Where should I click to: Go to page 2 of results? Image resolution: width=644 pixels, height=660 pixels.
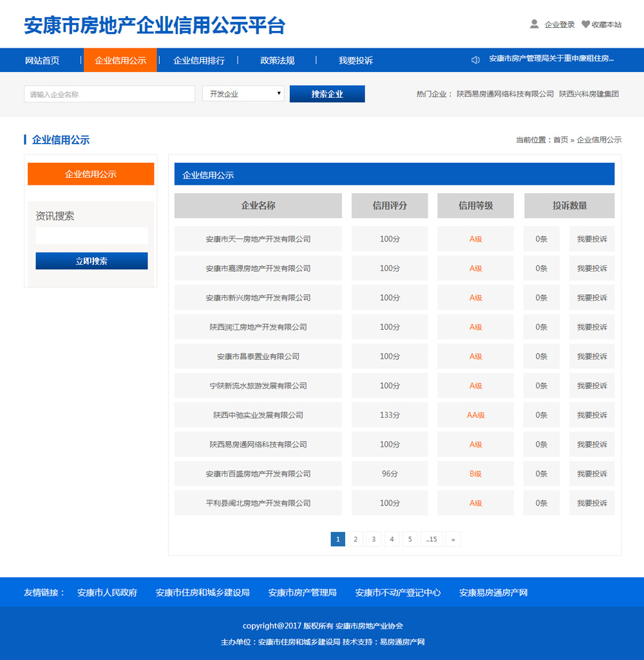[355, 540]
